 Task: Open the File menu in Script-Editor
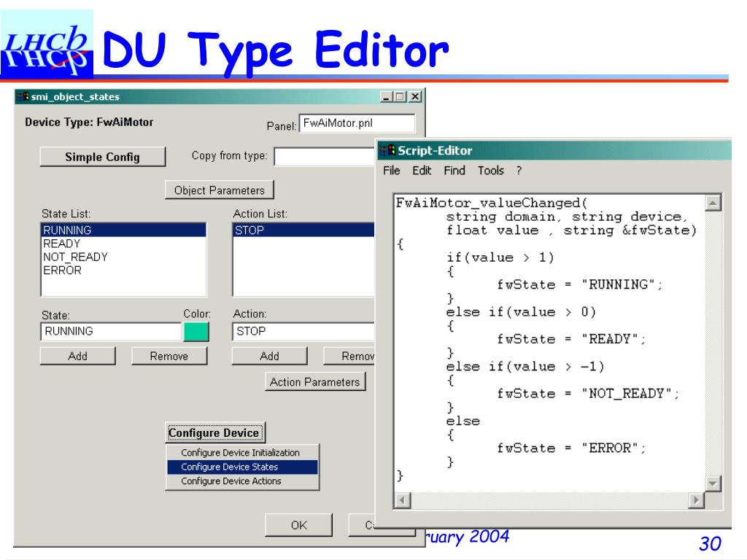coord(392,171)
